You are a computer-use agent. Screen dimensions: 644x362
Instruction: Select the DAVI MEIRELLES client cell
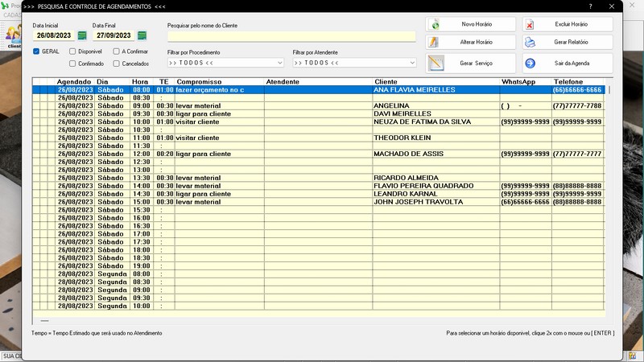436,113
